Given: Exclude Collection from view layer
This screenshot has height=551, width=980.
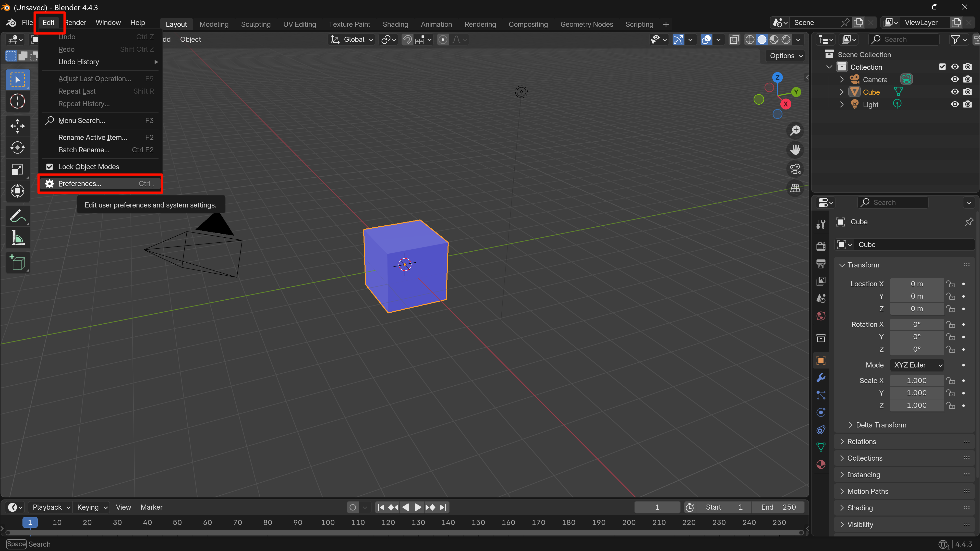Looking at the screenshot, I should 942,67.
